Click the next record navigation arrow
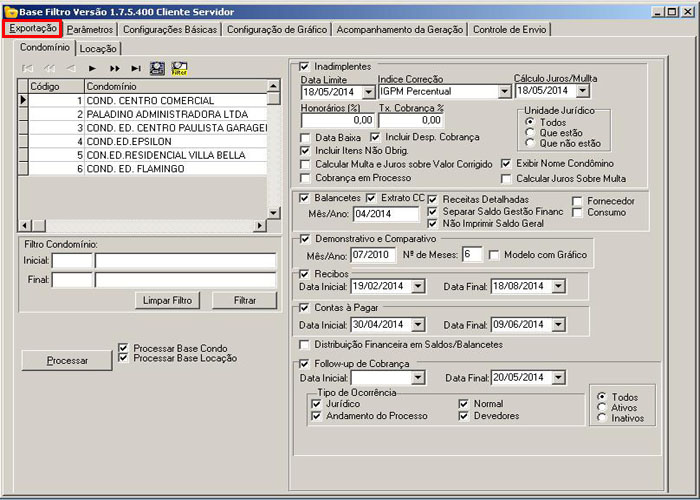Screen dimensions: 700x500 [x=92, y=68]
